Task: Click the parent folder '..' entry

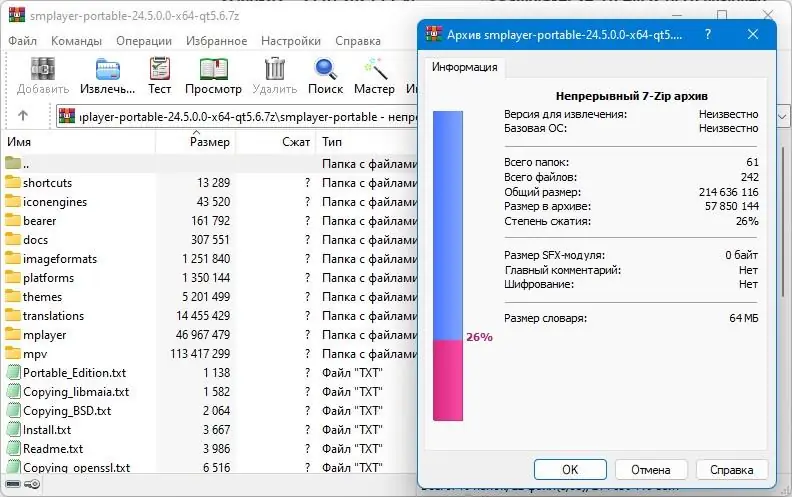Action: (209, 164)
